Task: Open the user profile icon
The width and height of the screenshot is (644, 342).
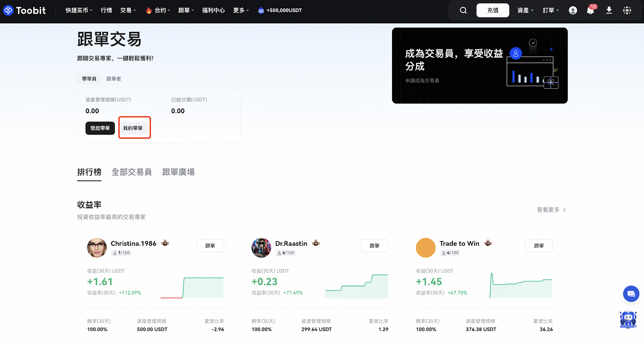Action: (573, 10)
